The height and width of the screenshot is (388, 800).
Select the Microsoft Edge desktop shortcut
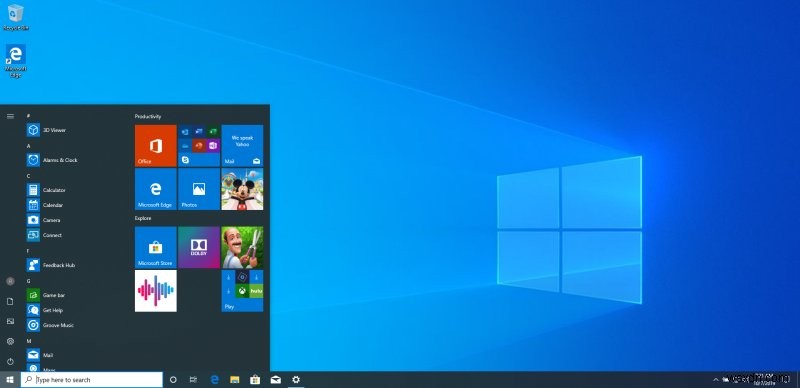(x=15, y=61)
